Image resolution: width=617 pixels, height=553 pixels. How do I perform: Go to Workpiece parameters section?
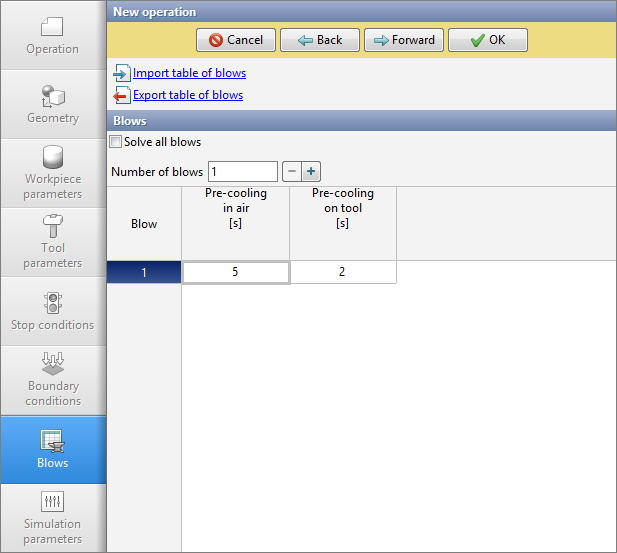pyautogui.click(x=52, y=173)
